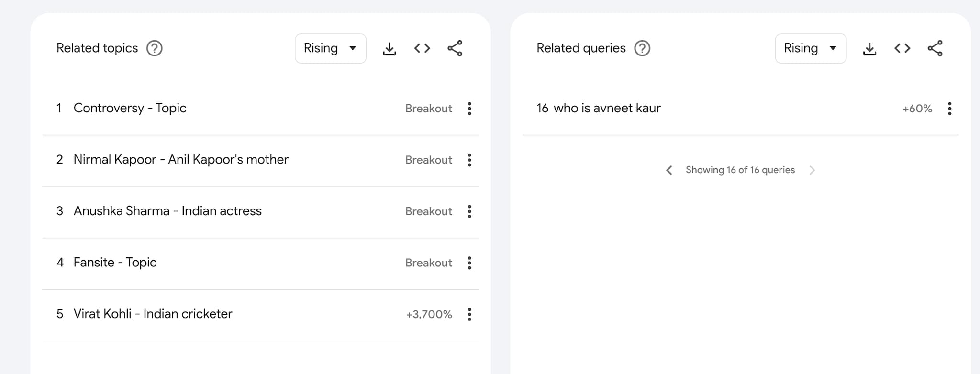The width and height of the screenshot is (980, 374).
Task: Open more options for Anushka Sharma row
Action: pyautogui.click(x=469, y=211)
